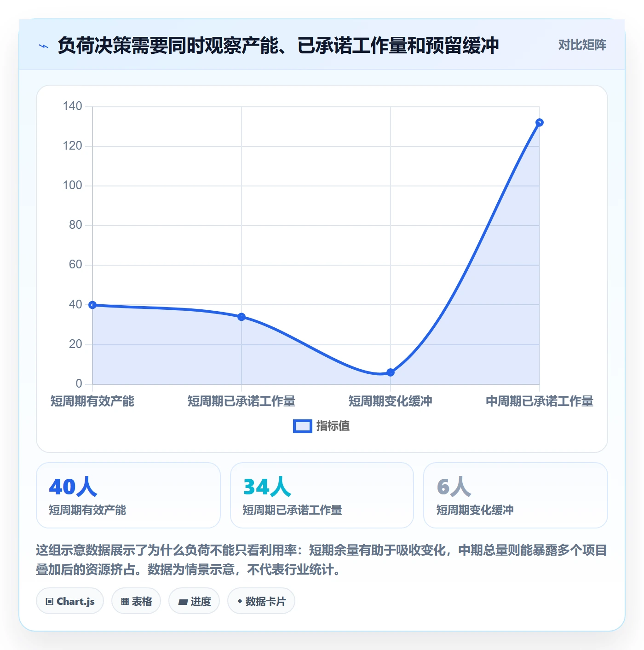Click the 140 y-axis value
Viewport: 644px width, 650px height.
tap(72, 106)
